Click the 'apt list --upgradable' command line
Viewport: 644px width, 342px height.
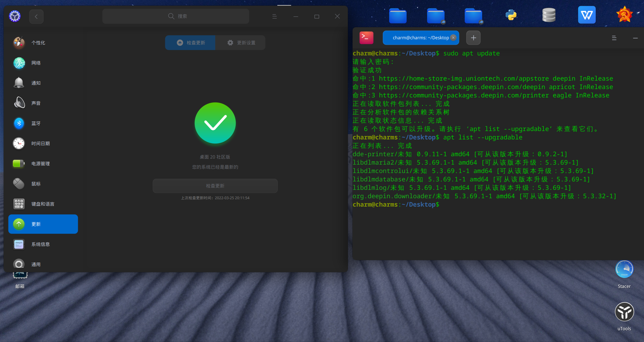tap(483, 137)
